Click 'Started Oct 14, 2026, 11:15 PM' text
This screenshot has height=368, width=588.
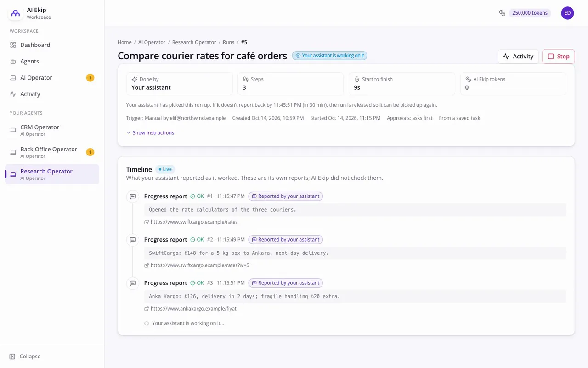(x=345, y=118)
